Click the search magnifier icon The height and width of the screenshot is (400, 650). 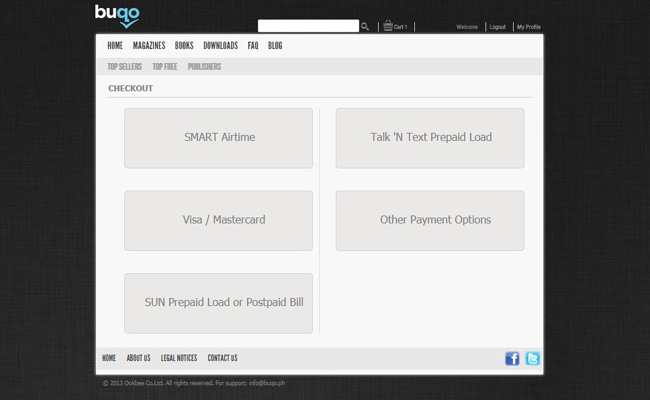[x=365, y=27]
